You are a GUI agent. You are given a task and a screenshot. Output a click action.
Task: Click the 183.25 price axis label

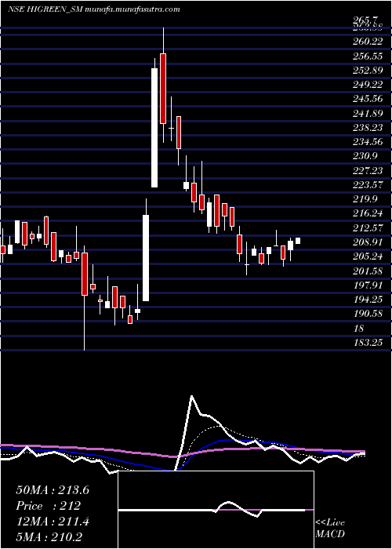369,343
